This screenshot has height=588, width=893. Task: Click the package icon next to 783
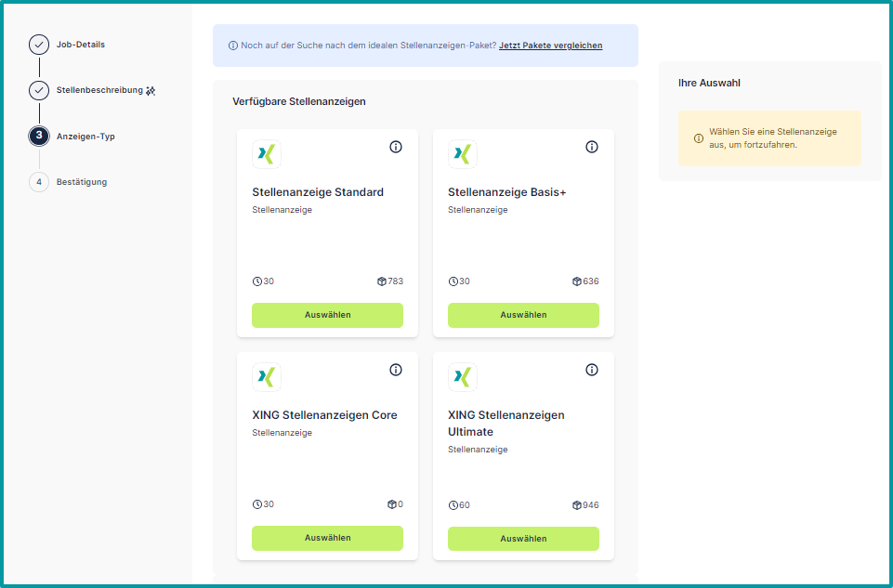coord(380,281)
